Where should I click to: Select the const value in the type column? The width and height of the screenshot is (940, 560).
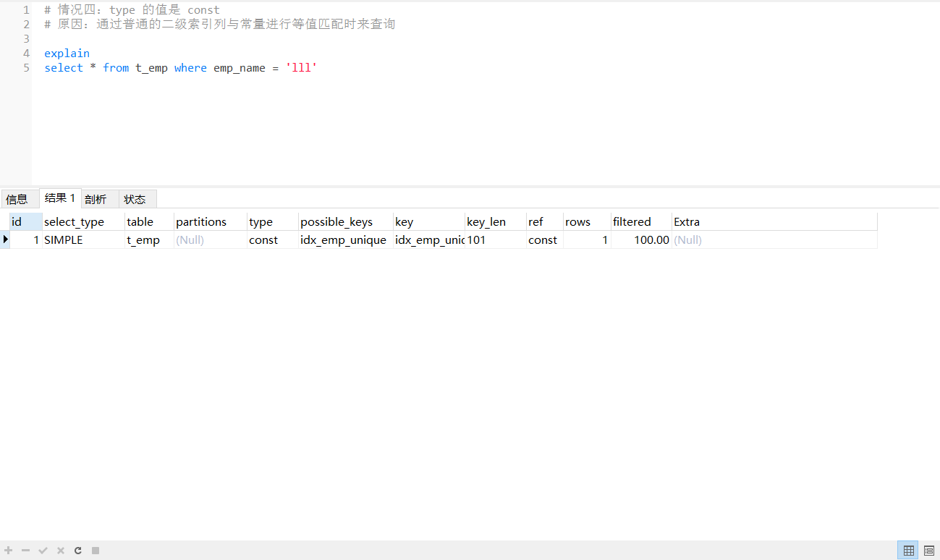[x=263, y=239]
